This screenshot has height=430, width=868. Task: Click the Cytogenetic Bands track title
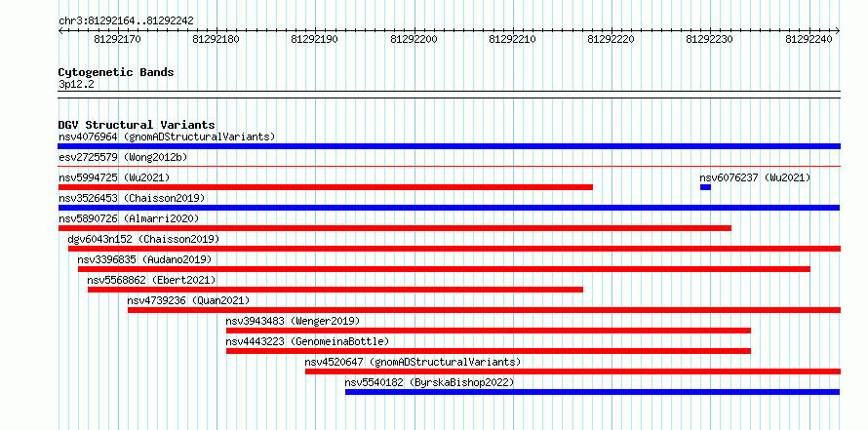tap(116, 72)
